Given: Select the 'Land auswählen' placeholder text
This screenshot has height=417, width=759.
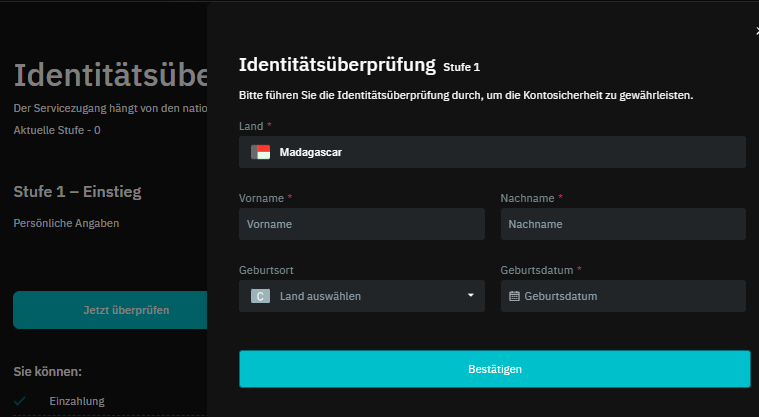Looking at the screenshot, I should pyautogui.click(x=320, y=296).
